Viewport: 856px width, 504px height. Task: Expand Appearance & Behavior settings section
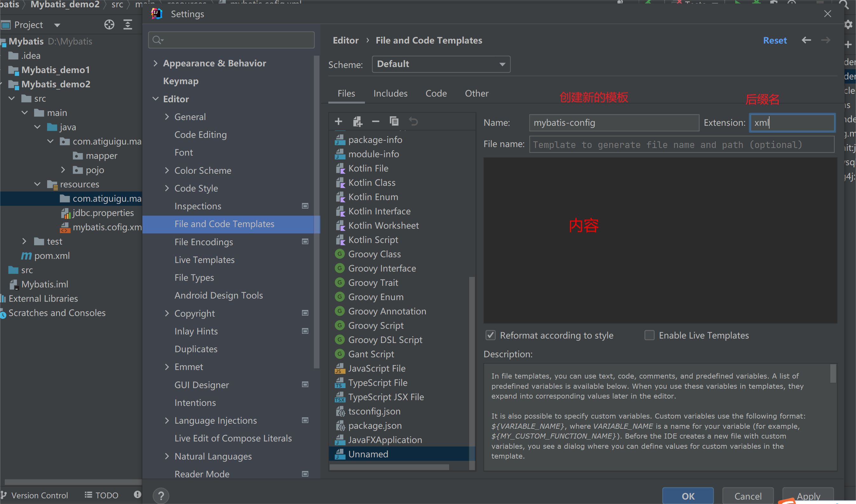(x=155, y=63)
